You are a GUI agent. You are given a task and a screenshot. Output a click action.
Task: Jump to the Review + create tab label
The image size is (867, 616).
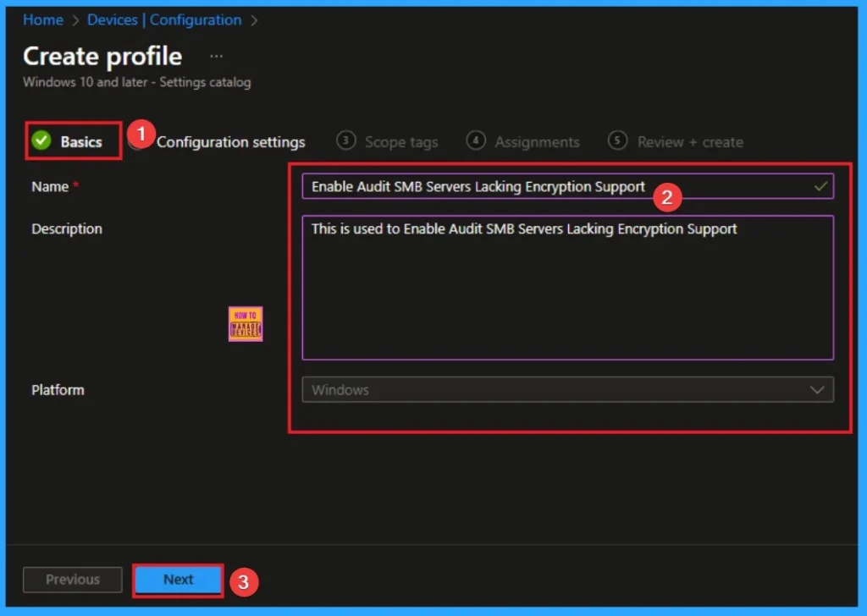(x=690, y=142)
